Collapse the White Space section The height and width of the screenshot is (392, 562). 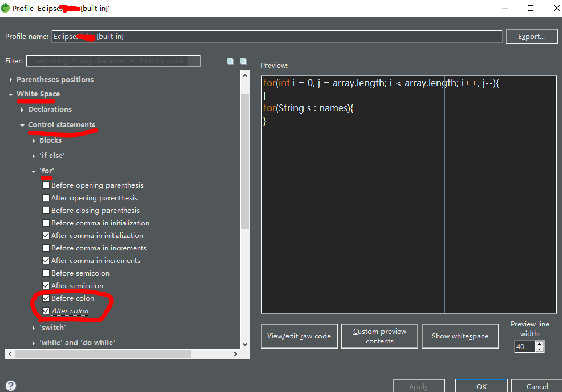click(10, 94)
